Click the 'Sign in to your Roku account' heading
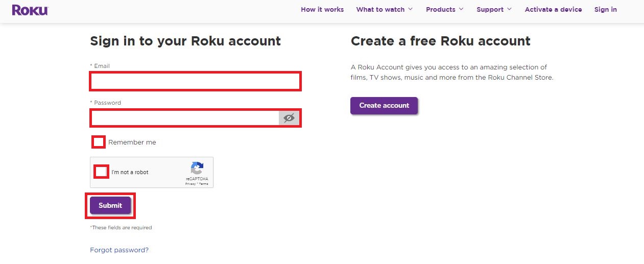 185,41
